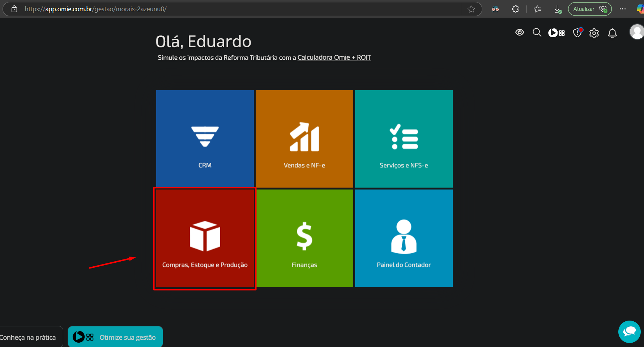Click the browser Atualizar button
Viewport: 644px width, 347px height.
(x=590, y=9)
